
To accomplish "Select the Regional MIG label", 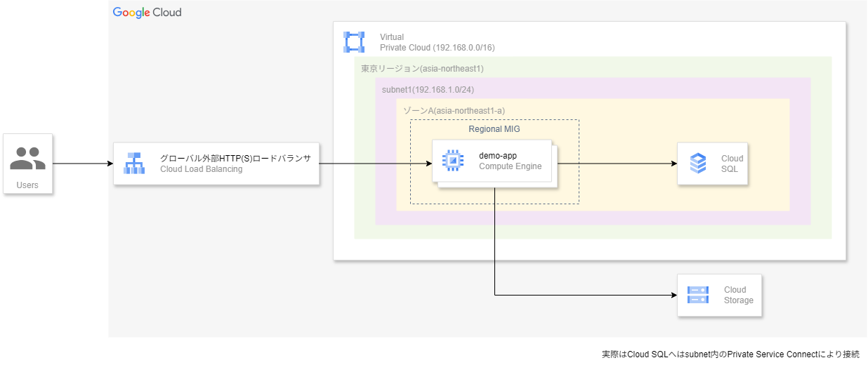I will point(494,129).
